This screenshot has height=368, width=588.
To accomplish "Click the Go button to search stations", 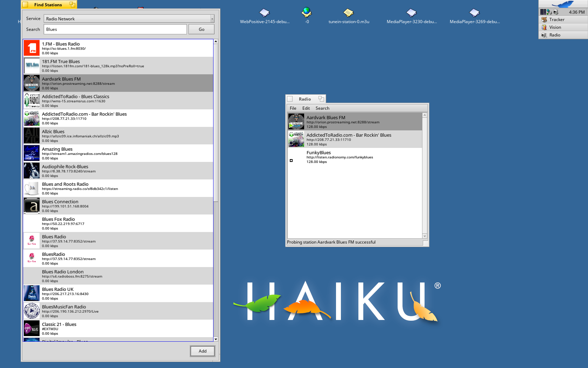I will [x=201, y=29].
